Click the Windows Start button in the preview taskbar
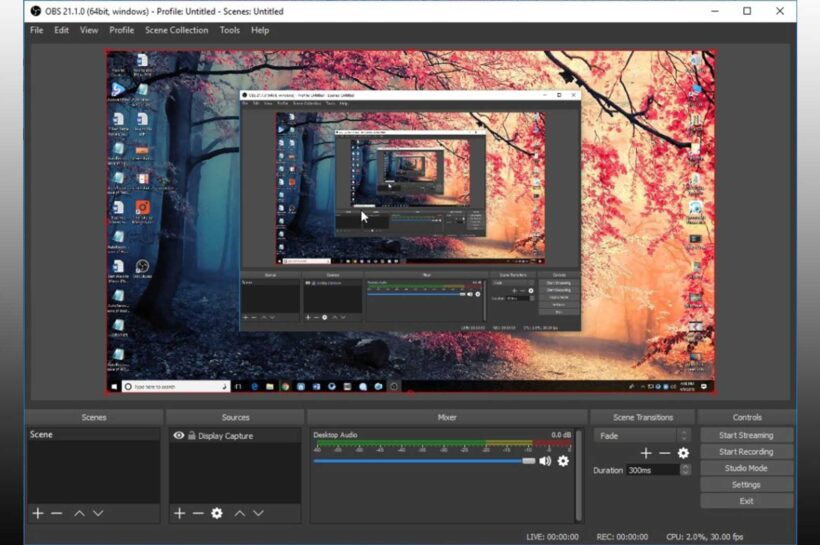 [x=114, y=387]
